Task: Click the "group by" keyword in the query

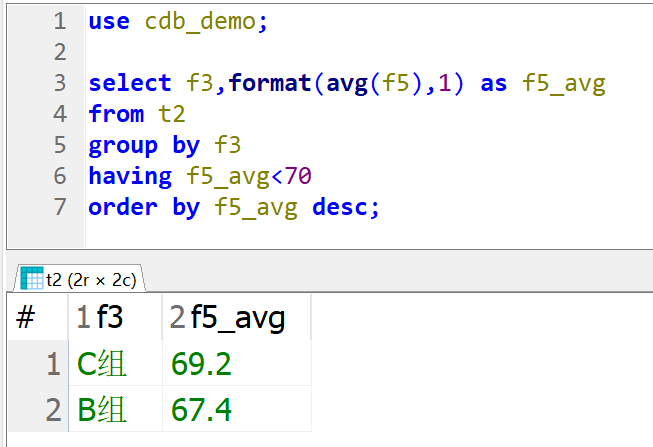Action: tap(144, 145)
